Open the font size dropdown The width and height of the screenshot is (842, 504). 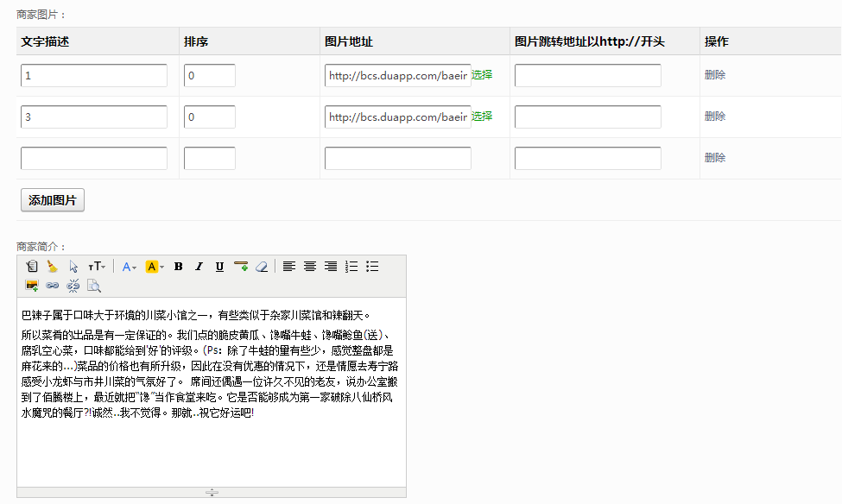97,267
